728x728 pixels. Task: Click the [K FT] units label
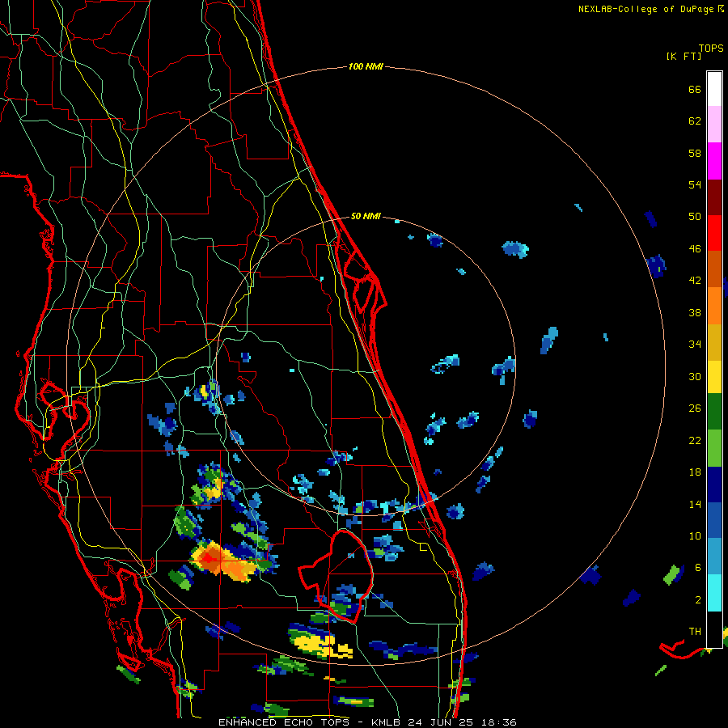pyautogui.click(x=684, y=56)
